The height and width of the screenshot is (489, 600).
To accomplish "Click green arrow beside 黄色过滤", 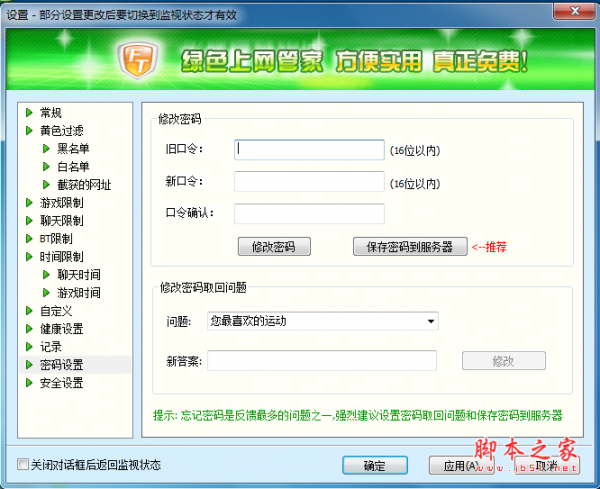I will pos(29,130).
